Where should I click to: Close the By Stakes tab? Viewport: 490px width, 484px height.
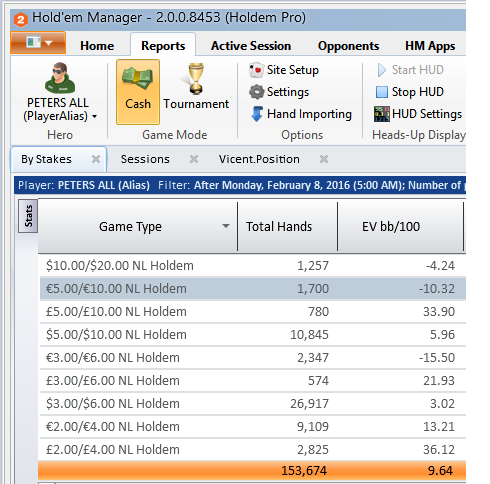pyautogui.click(x=96, y=159)
